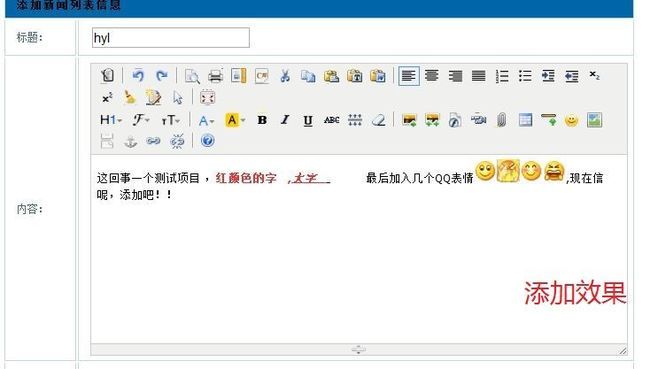The height and width of the screenshot is (369, 650).
Task: Insert a horizontal rule
Action: (548, 120)
